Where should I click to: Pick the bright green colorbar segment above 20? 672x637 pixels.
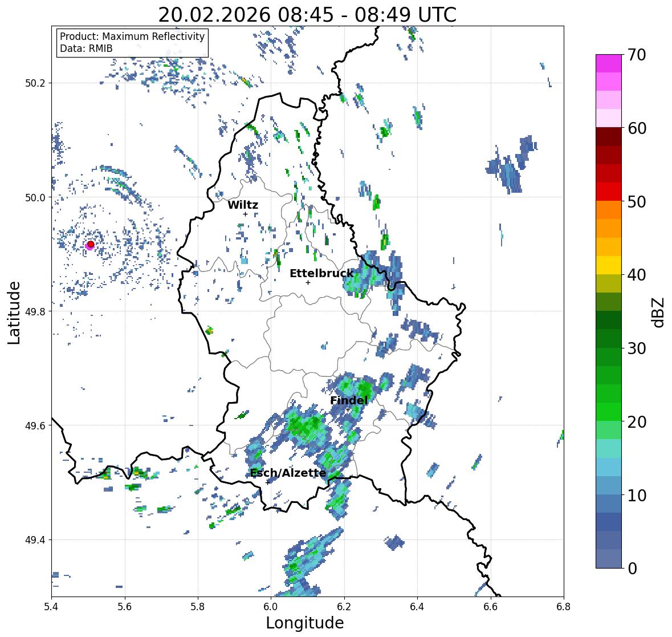point(609,412)
